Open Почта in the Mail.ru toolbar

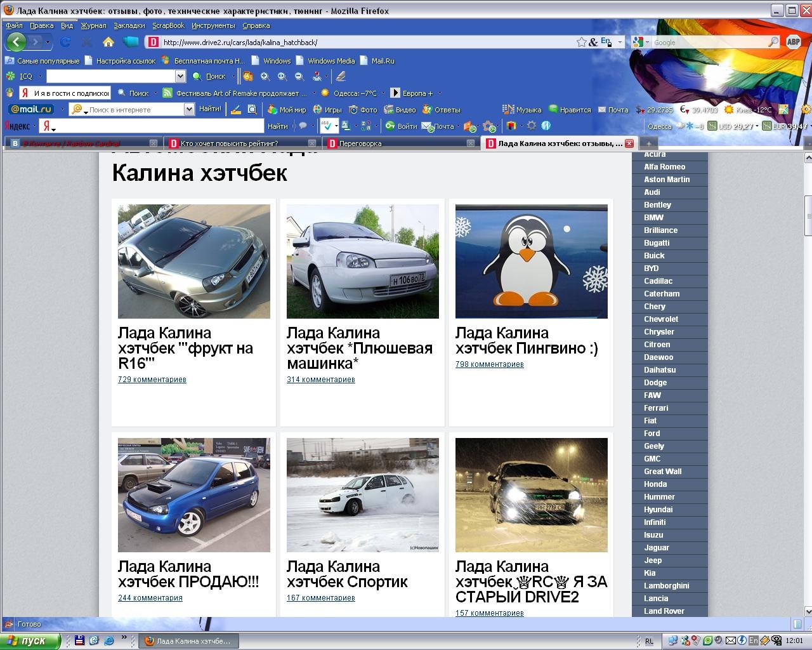pos(613,109)
